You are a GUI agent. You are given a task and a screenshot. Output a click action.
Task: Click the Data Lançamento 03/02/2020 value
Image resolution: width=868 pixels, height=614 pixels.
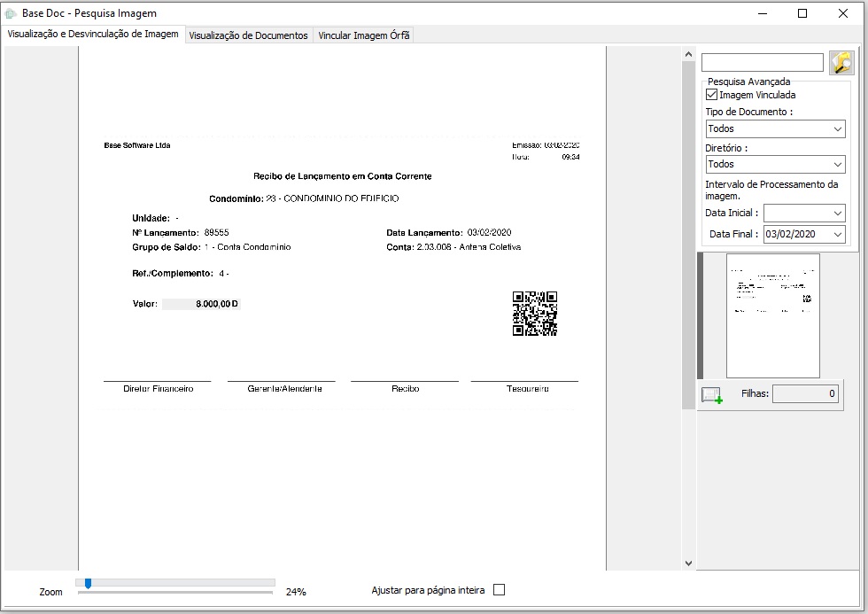click(x=489, y=232)
